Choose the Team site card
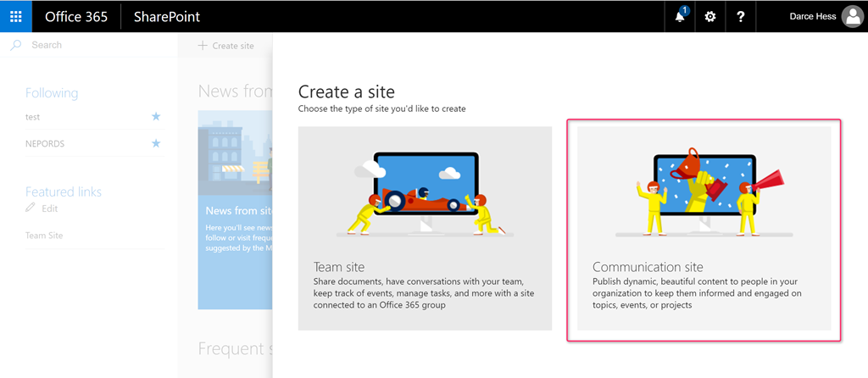 click(x=426, y=229)
